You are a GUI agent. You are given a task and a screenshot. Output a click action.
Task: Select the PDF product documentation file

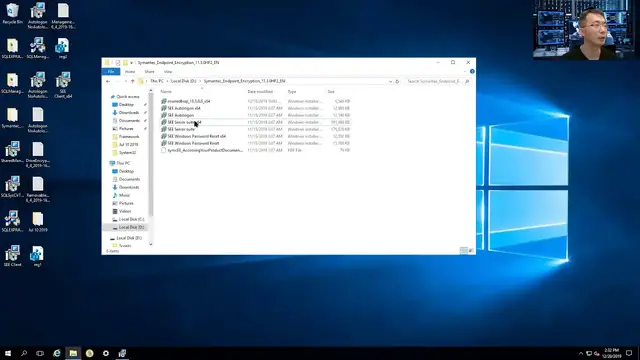point(256,150)
